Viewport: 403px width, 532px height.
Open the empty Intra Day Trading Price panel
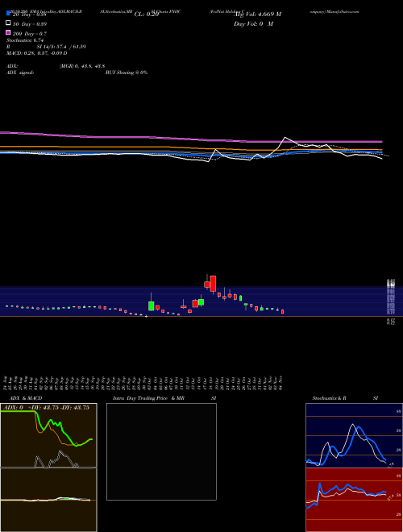(161, 451)
